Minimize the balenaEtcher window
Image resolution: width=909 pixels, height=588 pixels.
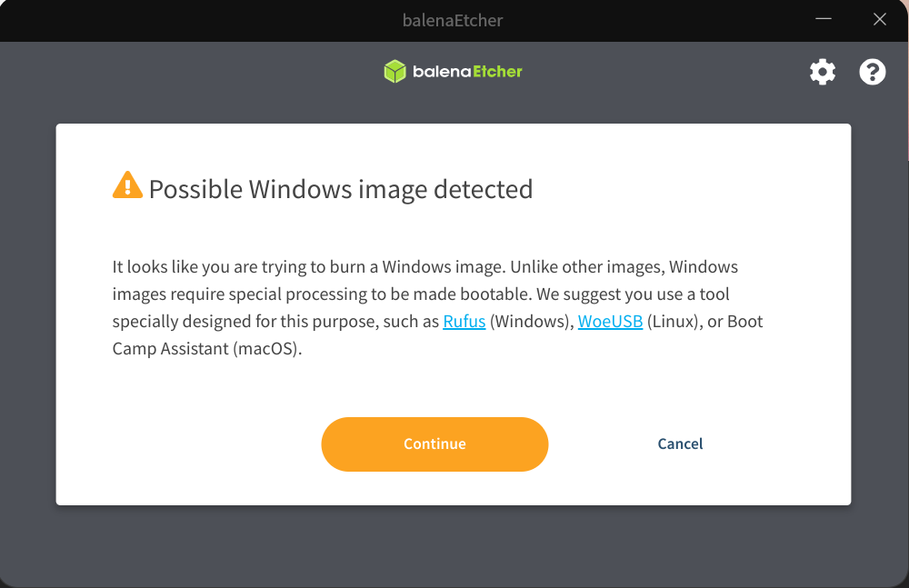[824, 19]
